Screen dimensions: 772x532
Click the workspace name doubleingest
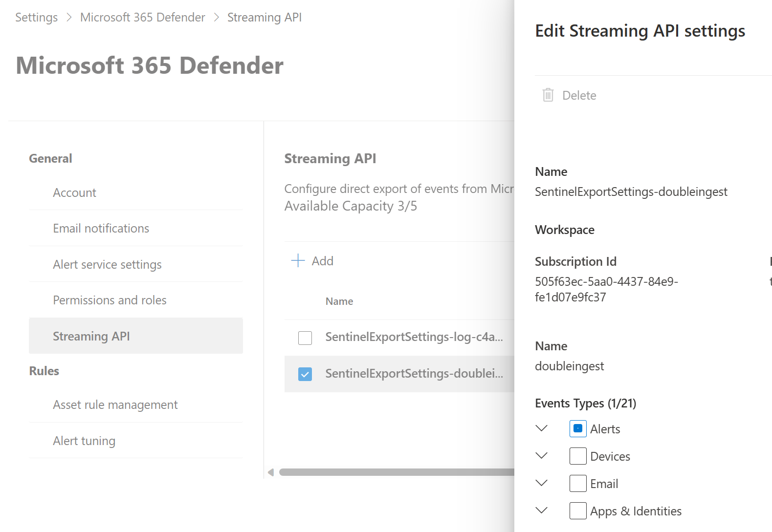point(569,366)
